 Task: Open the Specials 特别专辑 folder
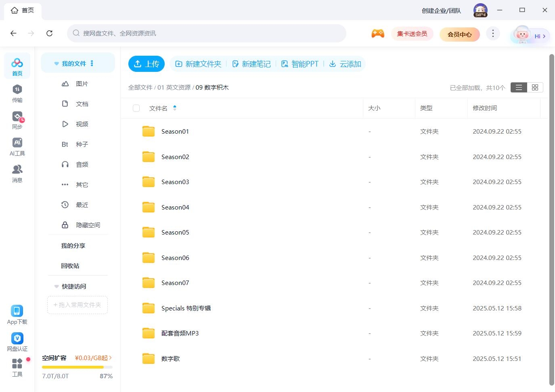coord(186,308)
